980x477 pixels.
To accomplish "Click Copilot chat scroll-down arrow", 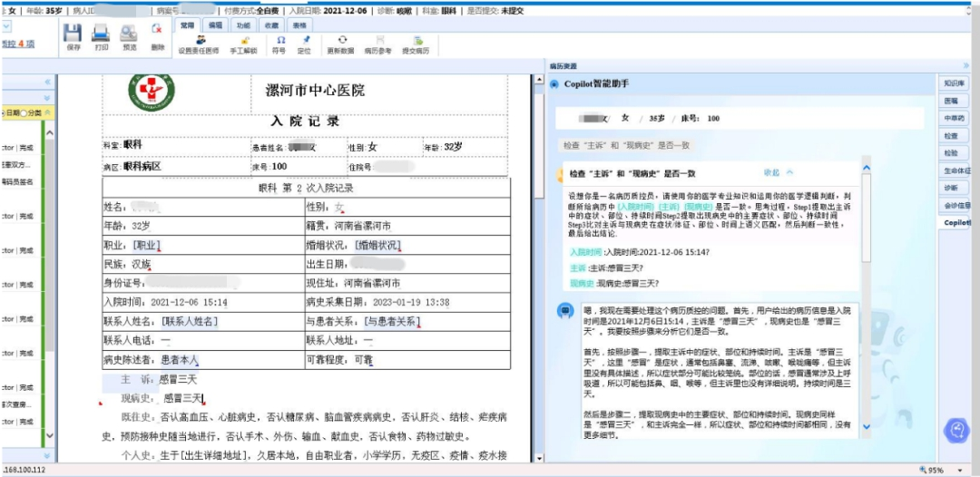I will click(x=867, y=426).
